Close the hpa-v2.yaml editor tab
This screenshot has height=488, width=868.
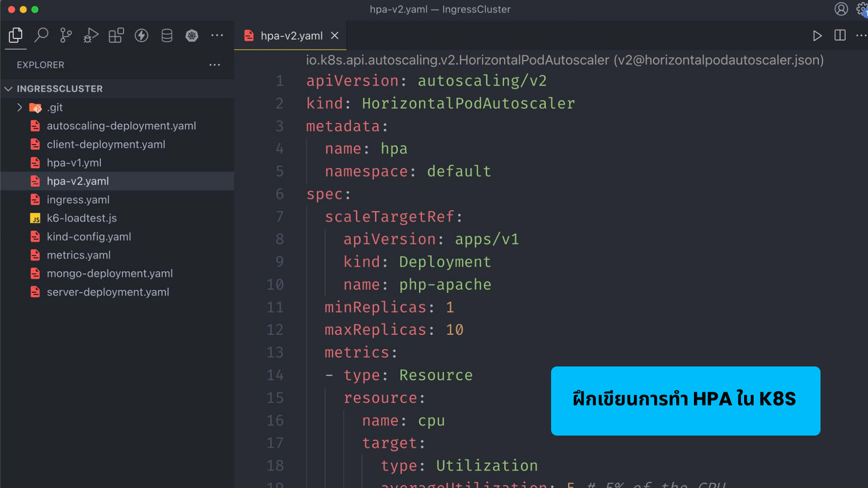(335, 35)
